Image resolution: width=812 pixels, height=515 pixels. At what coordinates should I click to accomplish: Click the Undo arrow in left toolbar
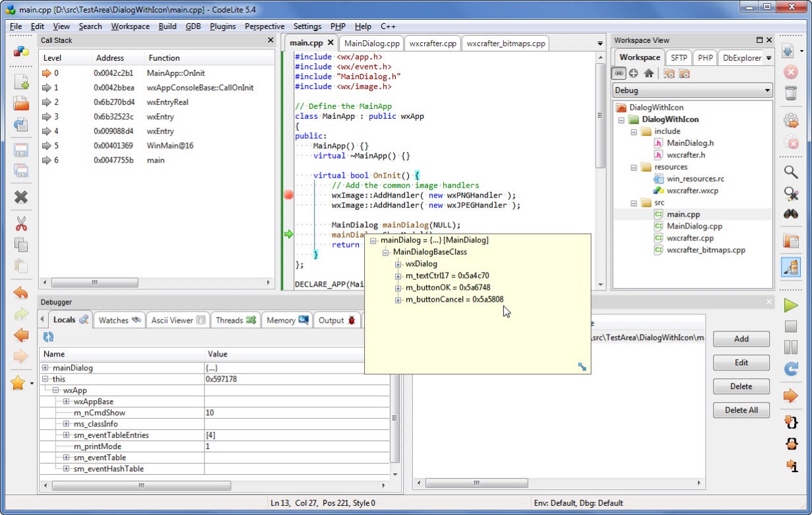coord(21,293)
